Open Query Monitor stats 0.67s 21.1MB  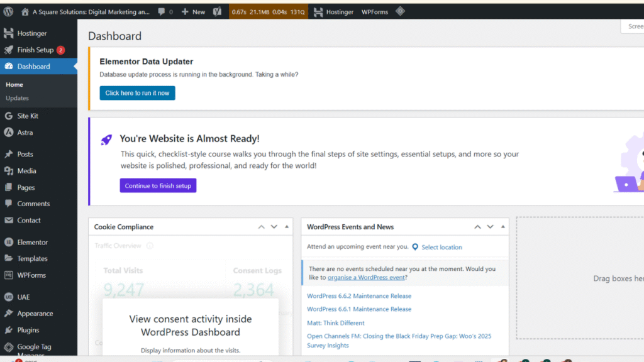click(268, 12)
